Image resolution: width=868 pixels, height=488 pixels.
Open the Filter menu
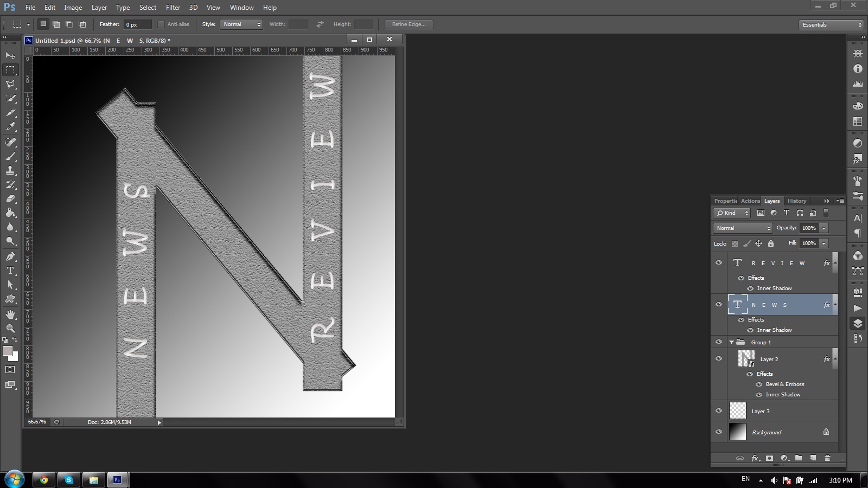click(x=173, y=8)
